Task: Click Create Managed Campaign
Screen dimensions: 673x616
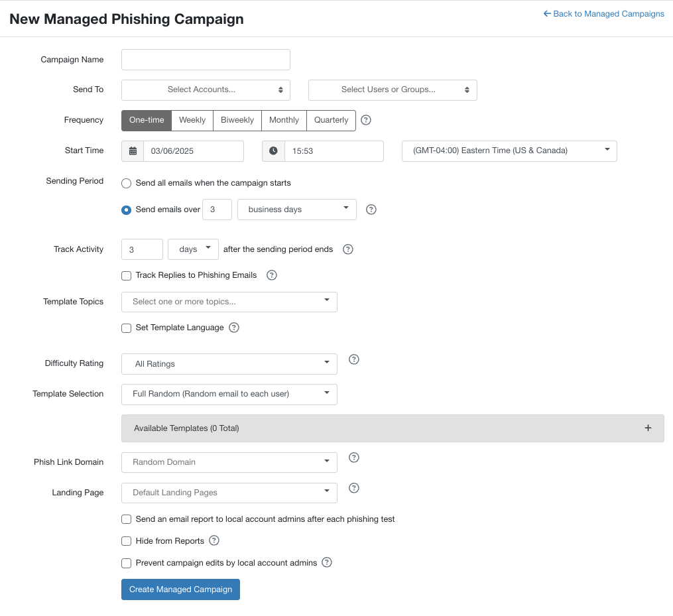Action: point(180,589)
